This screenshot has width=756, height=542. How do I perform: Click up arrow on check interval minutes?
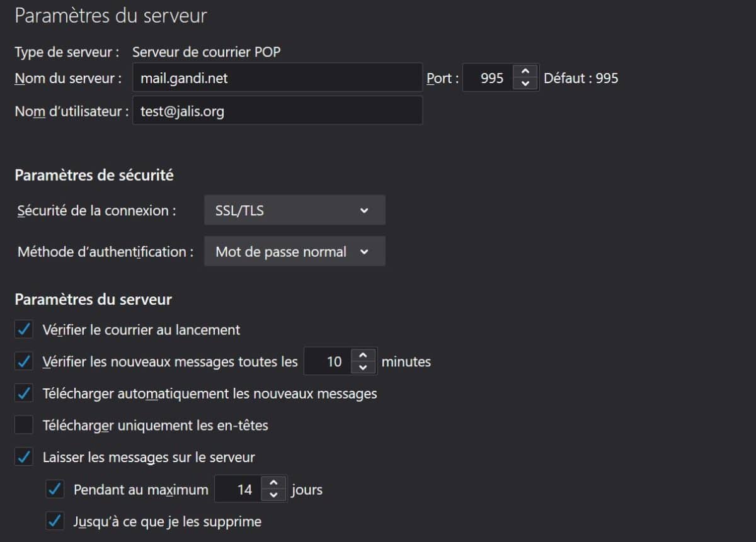click(363, 355)
